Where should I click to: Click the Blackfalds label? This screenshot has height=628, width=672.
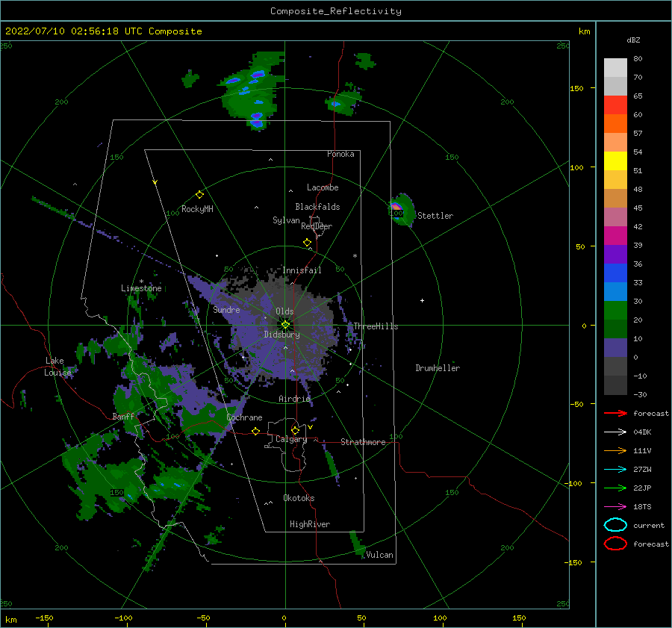click(x=317, y=207)
